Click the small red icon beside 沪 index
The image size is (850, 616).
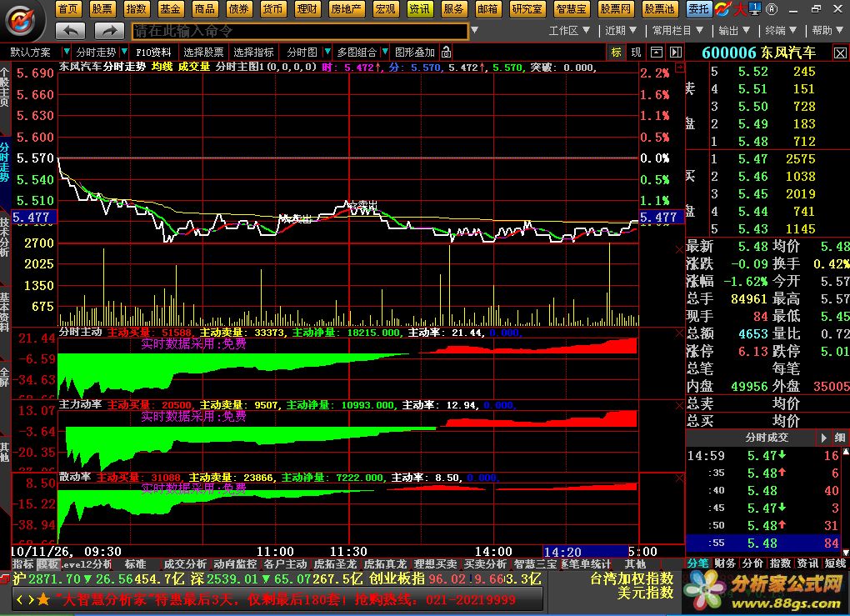tap(5, 578)
